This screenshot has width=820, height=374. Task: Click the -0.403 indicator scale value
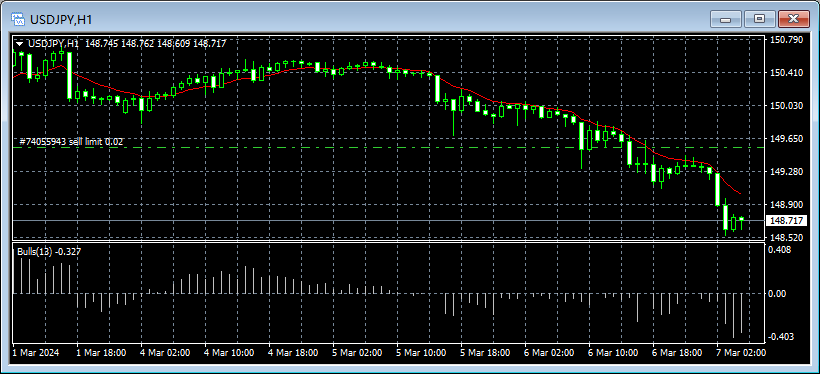tap(780, 336)
